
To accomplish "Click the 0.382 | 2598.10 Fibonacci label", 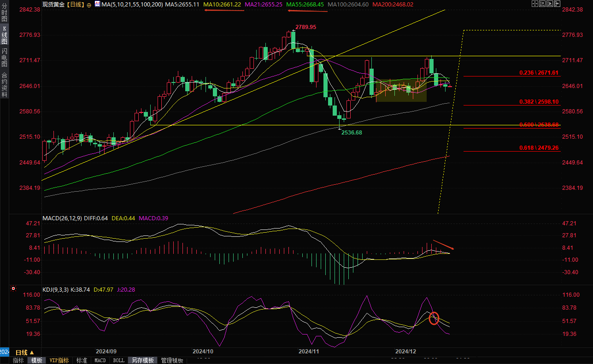I will click(539, 102).
